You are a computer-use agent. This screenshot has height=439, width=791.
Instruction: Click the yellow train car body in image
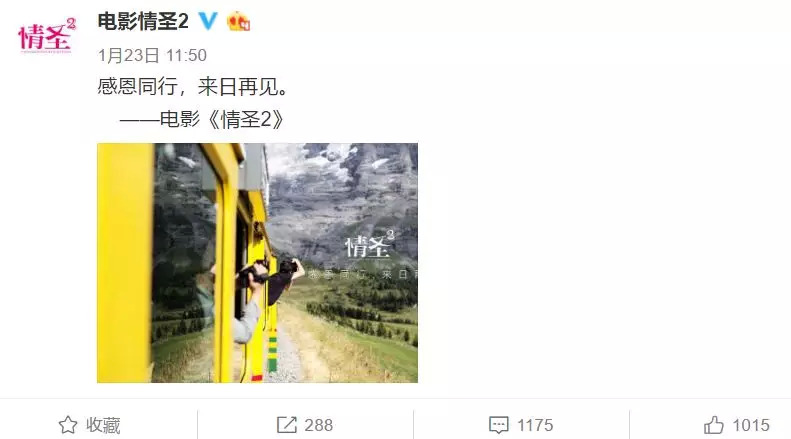coord(125,263)
